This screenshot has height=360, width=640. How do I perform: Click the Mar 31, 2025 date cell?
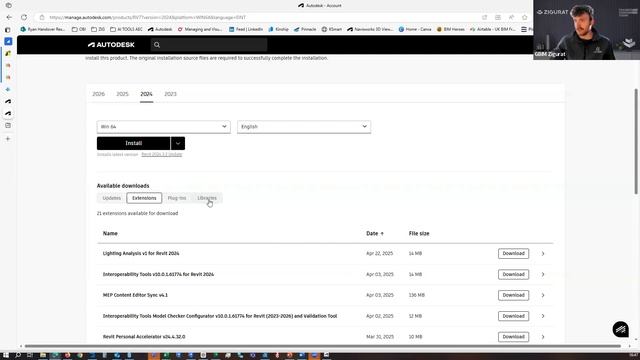point(380,337)
